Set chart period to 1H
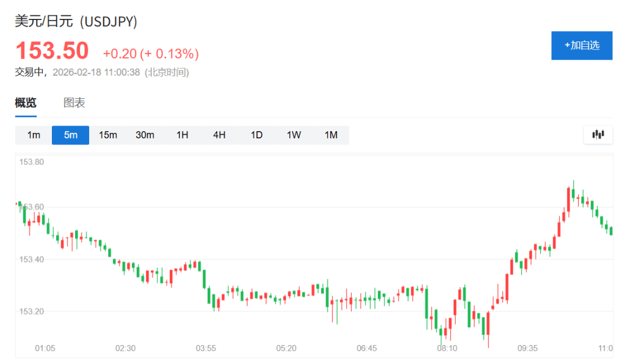 coord(182,135)
